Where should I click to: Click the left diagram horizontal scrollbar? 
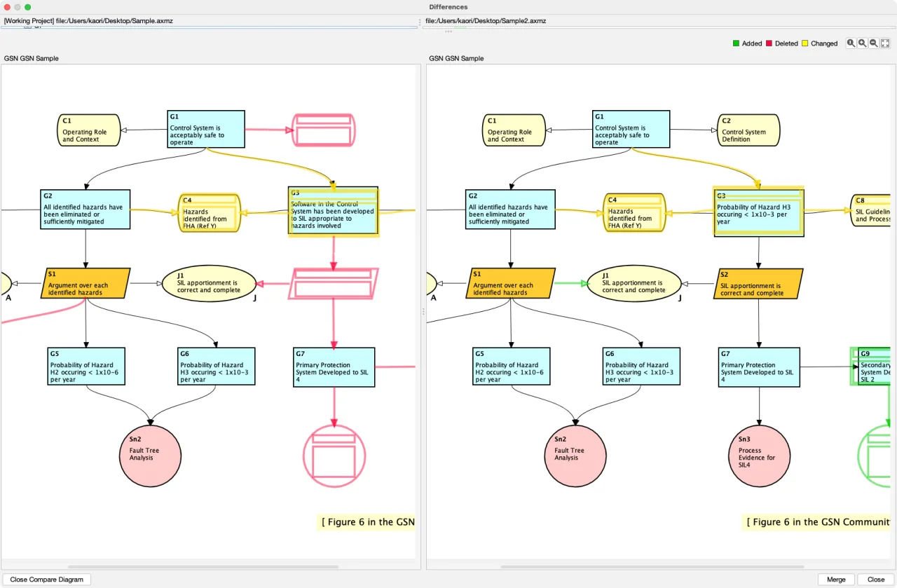(203, 566)
